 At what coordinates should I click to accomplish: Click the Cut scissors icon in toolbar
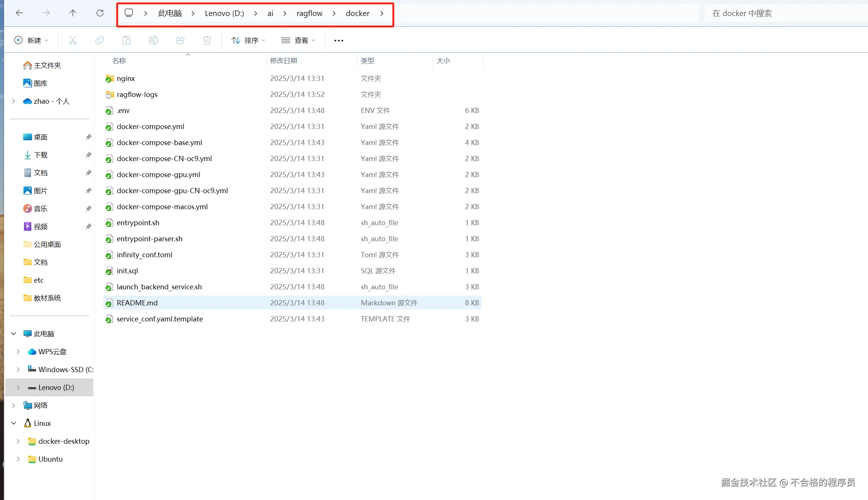click(x=73, y=40)
